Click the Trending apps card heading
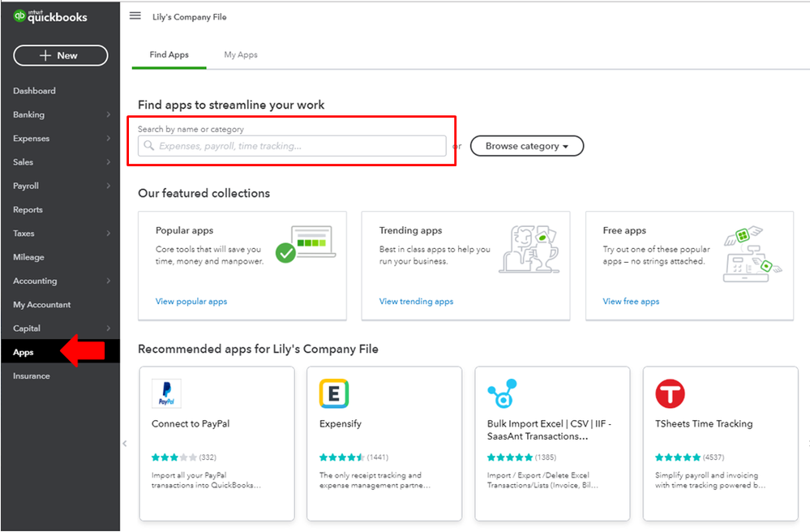Image resolution: width=810 pixels, height=532 pixels. click(411, 230)
